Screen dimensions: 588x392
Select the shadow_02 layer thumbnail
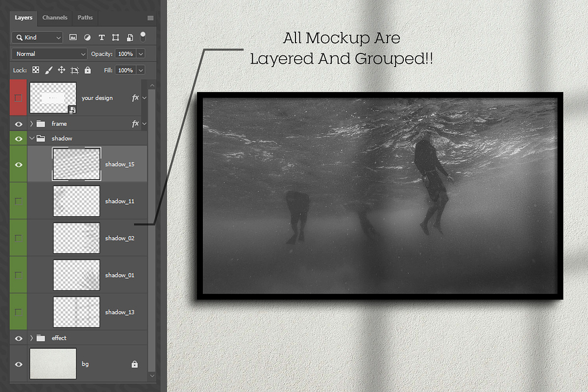pos(76,238)
